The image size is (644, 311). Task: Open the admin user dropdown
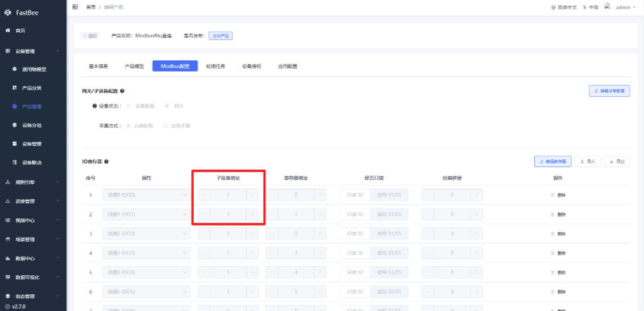[625, 7]
